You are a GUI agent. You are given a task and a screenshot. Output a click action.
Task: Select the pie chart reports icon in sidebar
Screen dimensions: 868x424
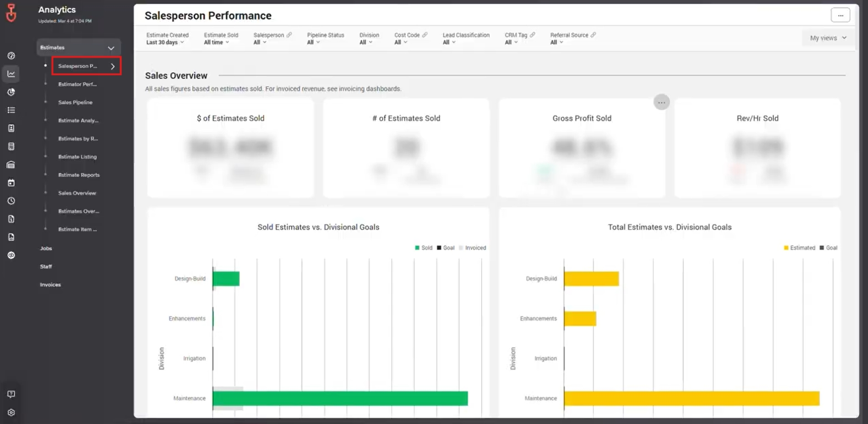[11, 92]
